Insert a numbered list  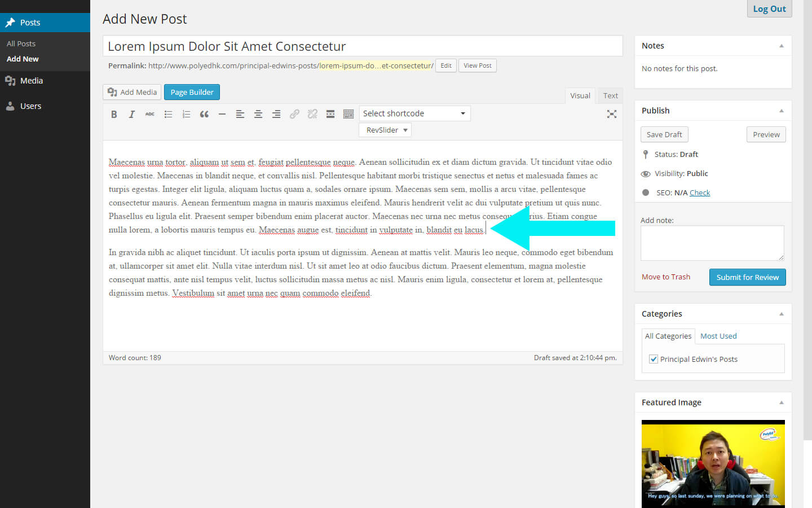(x=186, y=114)
